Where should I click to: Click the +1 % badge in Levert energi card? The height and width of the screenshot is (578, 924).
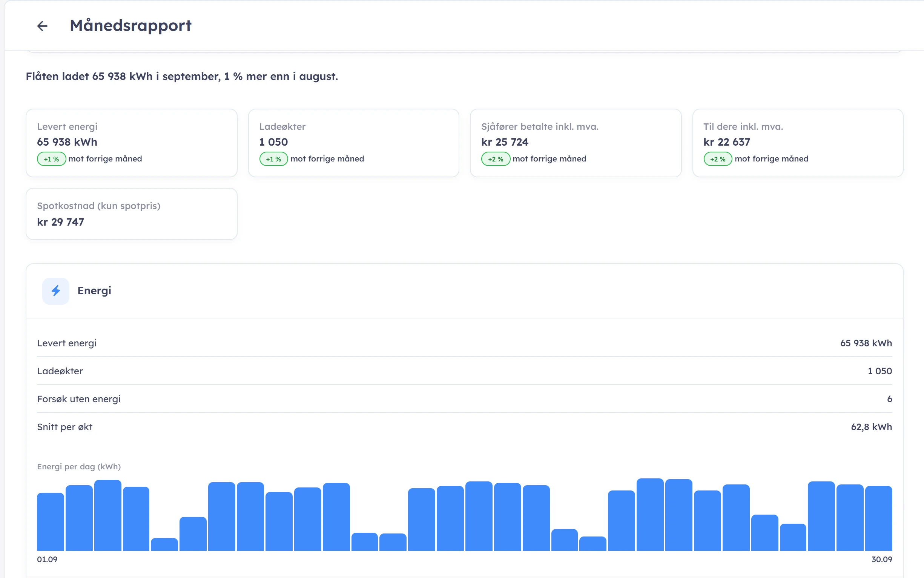coord(51,159)
